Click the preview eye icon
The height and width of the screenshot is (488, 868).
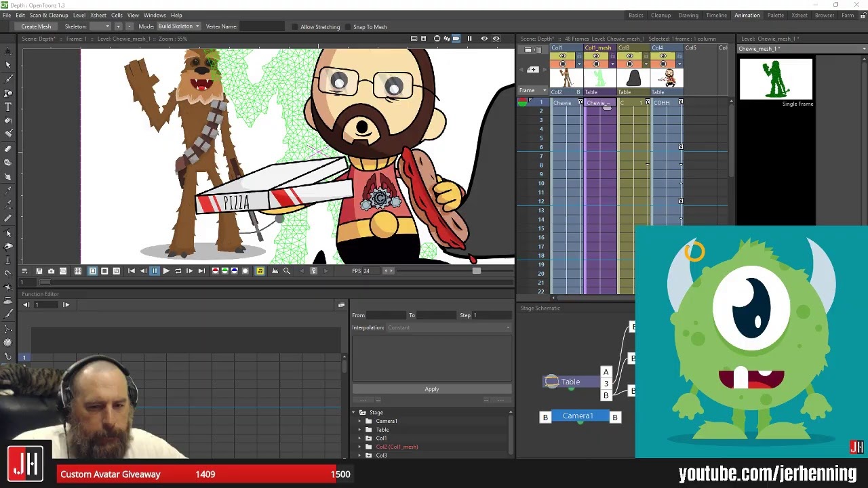click(x=484, y=39)
